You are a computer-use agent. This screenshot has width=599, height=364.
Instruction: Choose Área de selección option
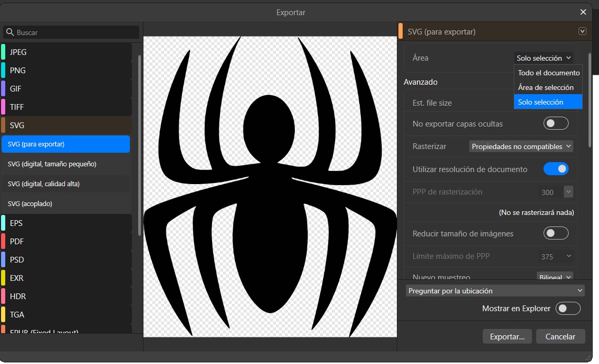click(546, 87)
